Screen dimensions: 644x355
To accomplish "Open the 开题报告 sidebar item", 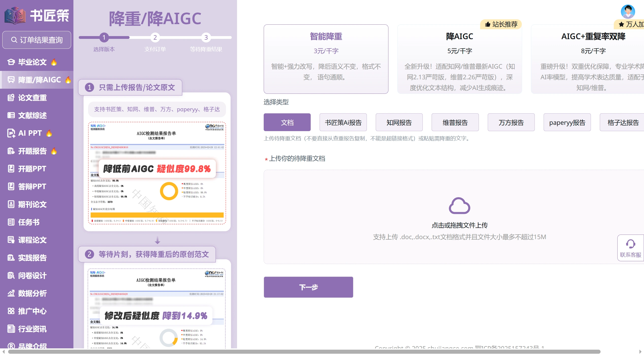I will pyautogui.click(x=32, y=151).
